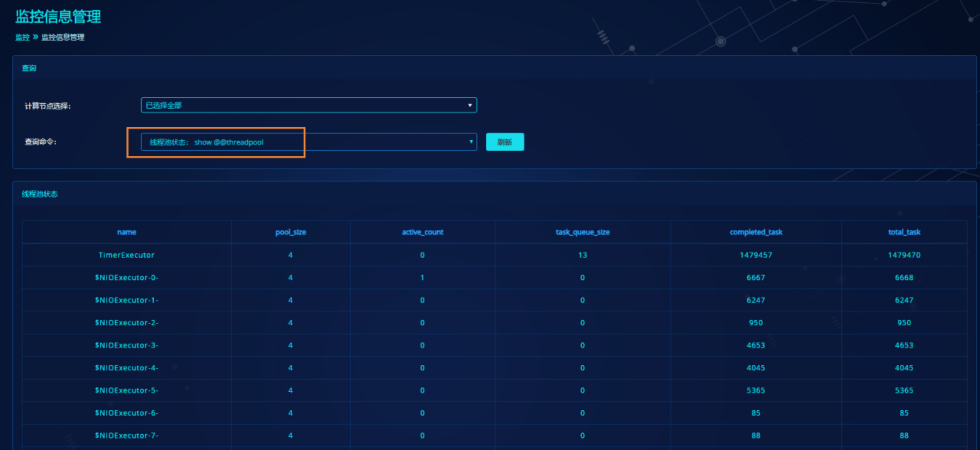Click the task_queue_size column header
This screenshot has height=450, width=980.
tap(582, 232)
